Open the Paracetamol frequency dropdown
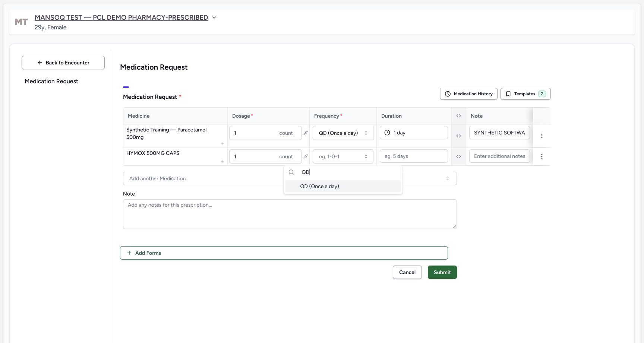Viewport: 644px width, 343px height. pos(343,133)
